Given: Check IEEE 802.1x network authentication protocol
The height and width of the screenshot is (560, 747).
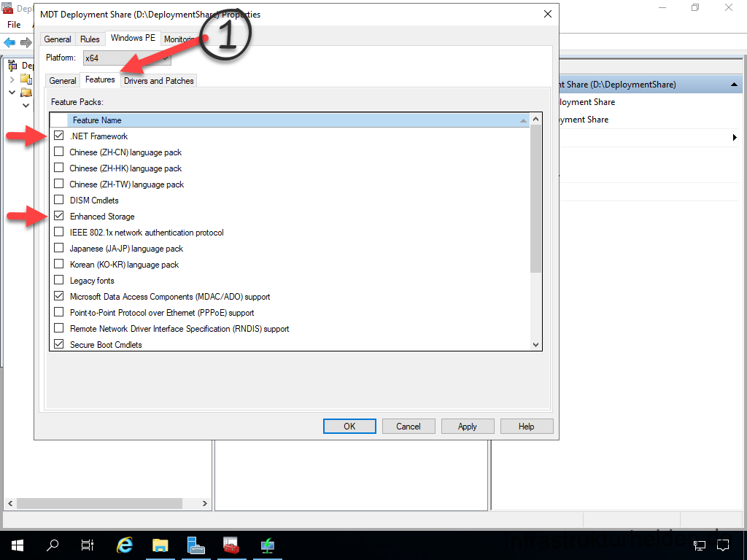Looking at the screenshot, I should click(58, 232).
